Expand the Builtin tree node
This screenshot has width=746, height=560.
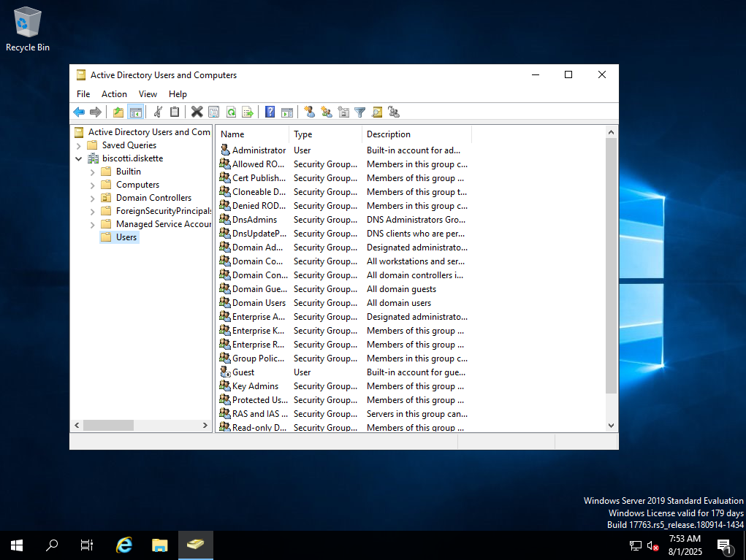[x=93, y=172]
